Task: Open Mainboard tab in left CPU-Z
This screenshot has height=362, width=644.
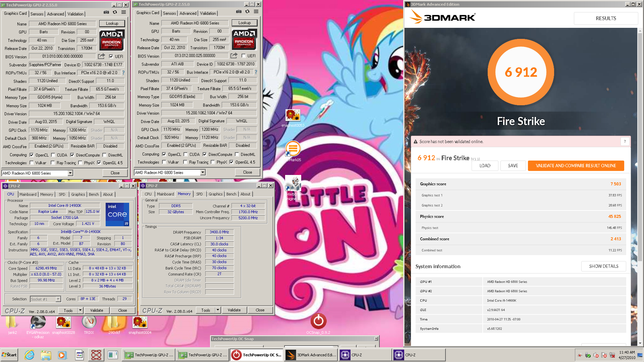Action: point(28,194)
